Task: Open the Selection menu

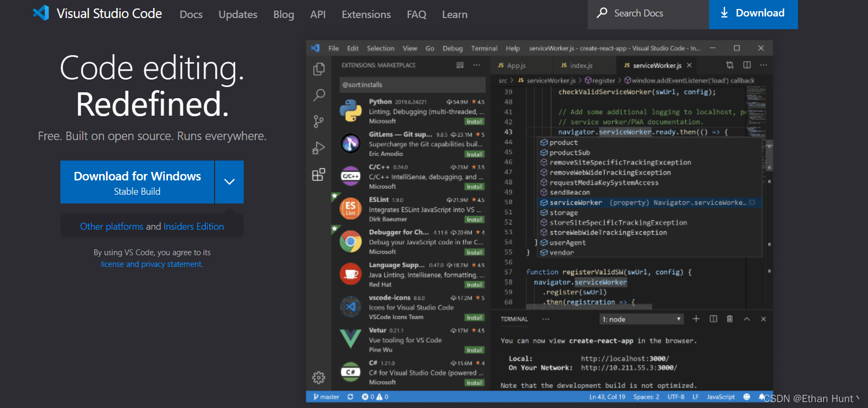Action: [x=380, y=48]
